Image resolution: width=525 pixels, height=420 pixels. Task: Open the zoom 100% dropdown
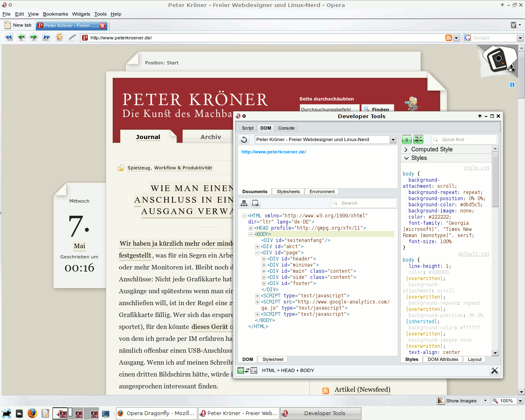point(520,401)
